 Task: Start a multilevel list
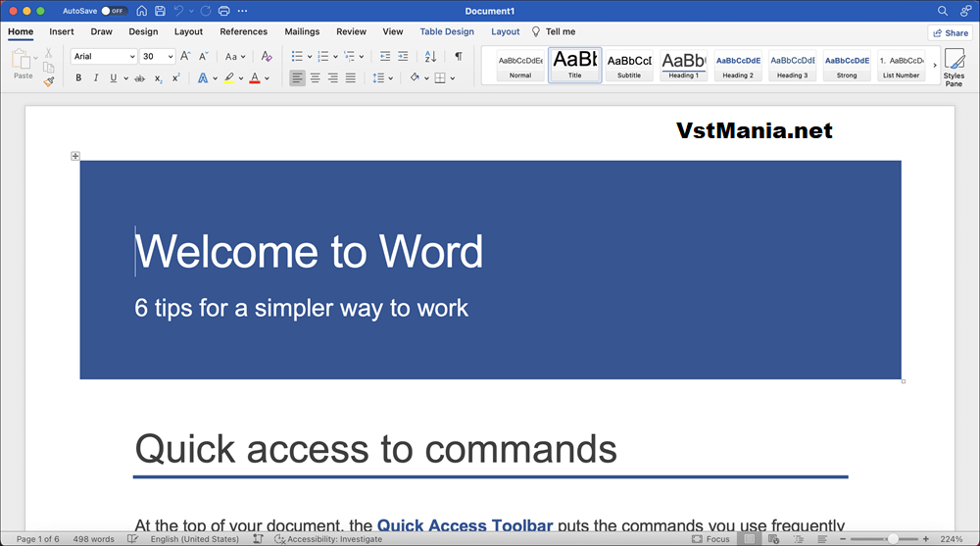click(350, 56)
